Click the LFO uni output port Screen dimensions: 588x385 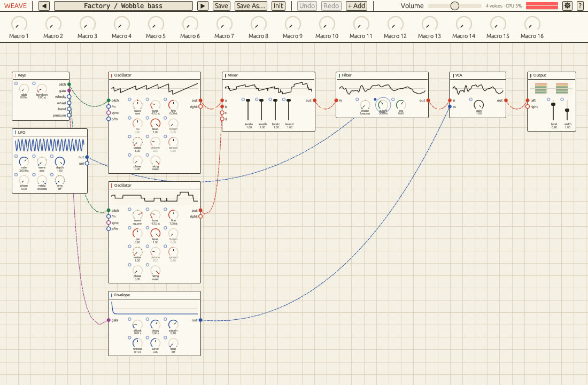(x=87, y=163)
